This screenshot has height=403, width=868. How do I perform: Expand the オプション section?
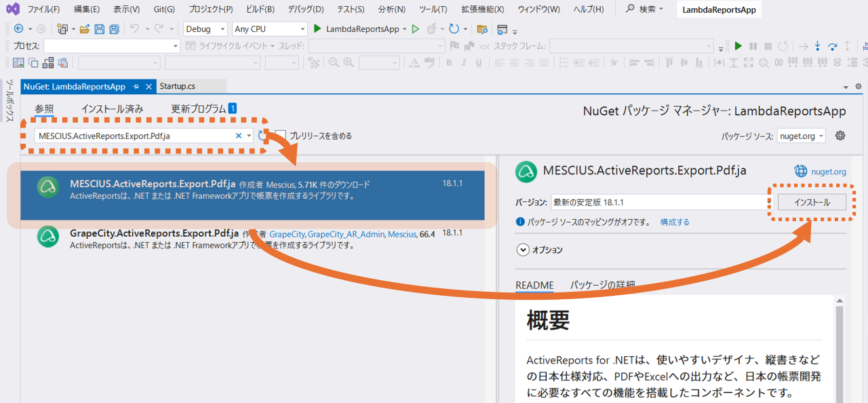tap(523, 250)
